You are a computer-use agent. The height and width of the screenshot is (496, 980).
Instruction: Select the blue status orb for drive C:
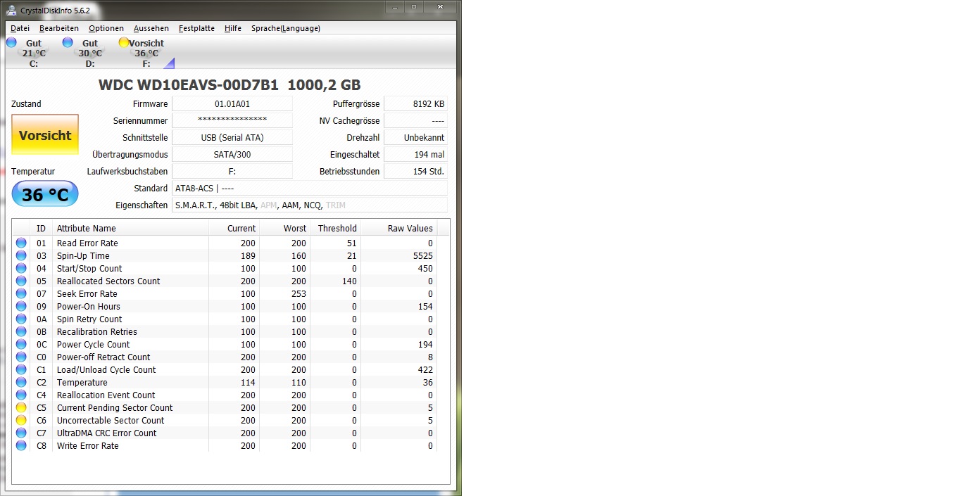(11, 42)
